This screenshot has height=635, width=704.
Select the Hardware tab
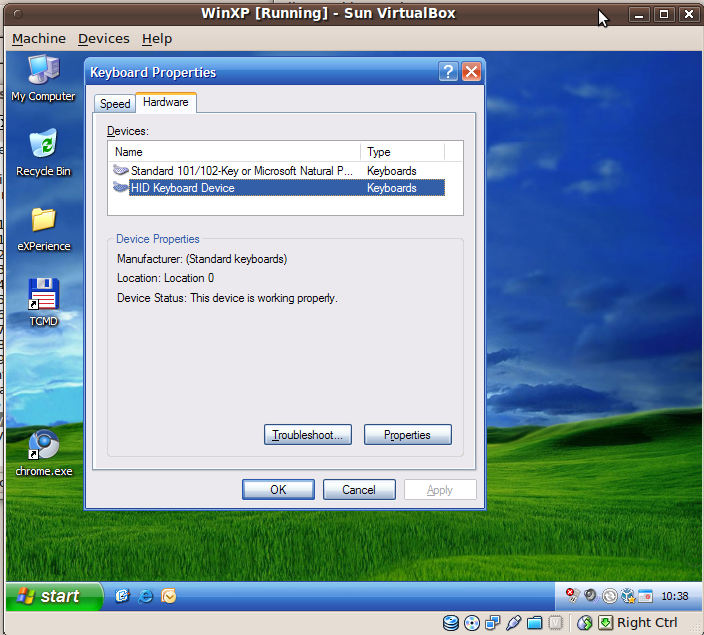coord(166,102)
